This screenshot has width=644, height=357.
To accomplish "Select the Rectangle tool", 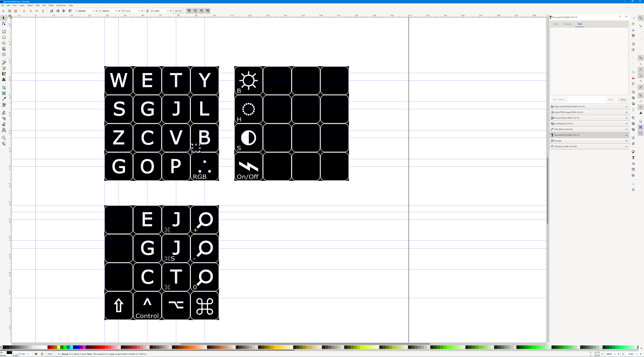I will [x=4, y=32].
